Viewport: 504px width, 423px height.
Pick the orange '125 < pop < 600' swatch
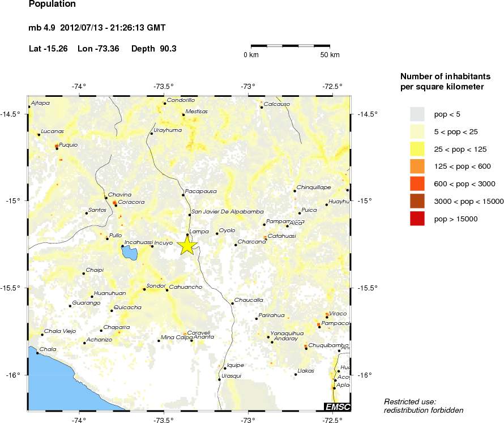pyautogui.click(x=417, y=166)
